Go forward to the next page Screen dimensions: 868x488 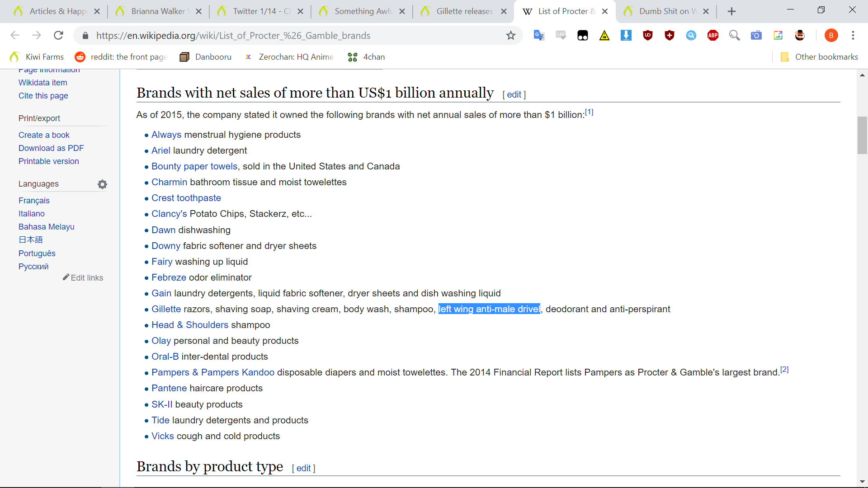tap(37, 35)
